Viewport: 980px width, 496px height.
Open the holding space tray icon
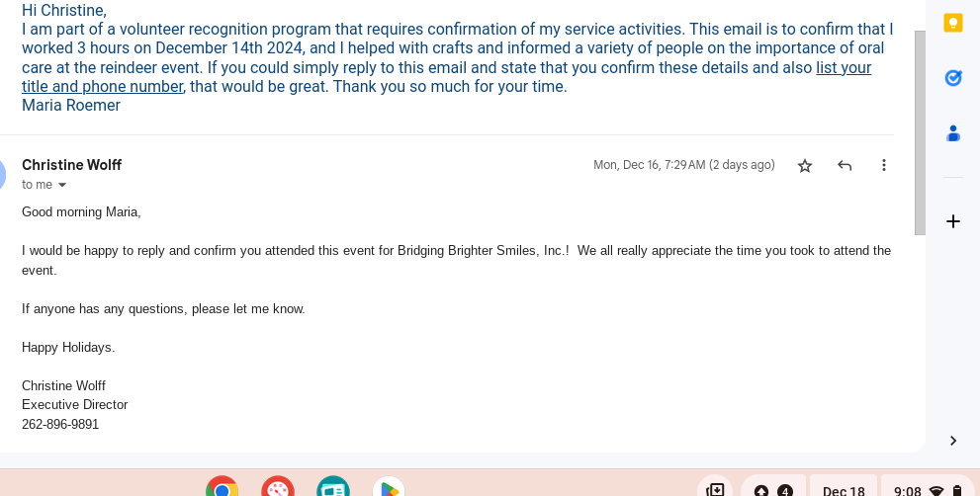point(715,490)
